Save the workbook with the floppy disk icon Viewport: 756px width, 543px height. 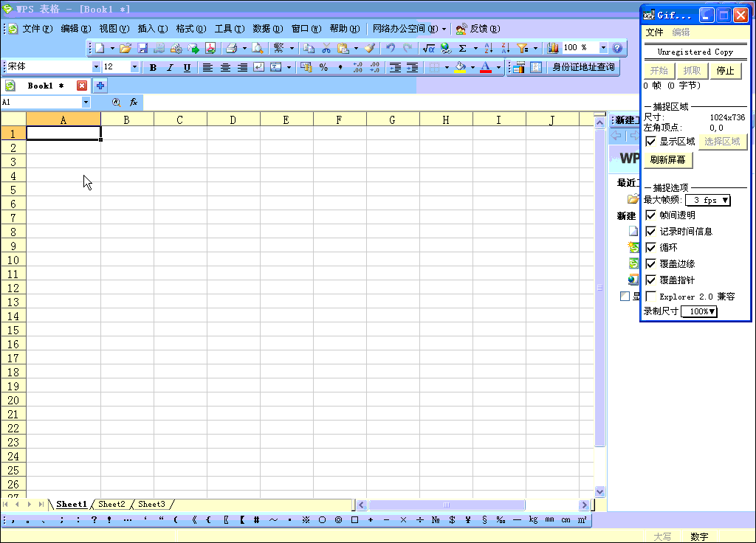point(142,48)
